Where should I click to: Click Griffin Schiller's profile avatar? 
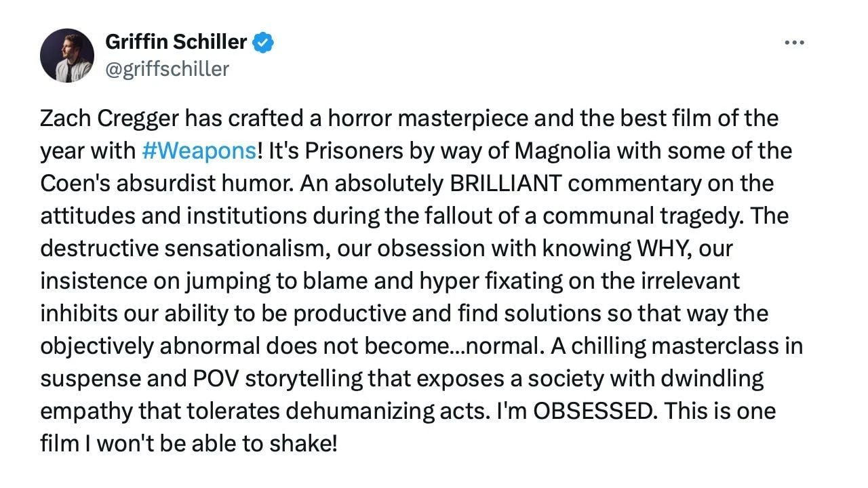[x=66, y=56]
